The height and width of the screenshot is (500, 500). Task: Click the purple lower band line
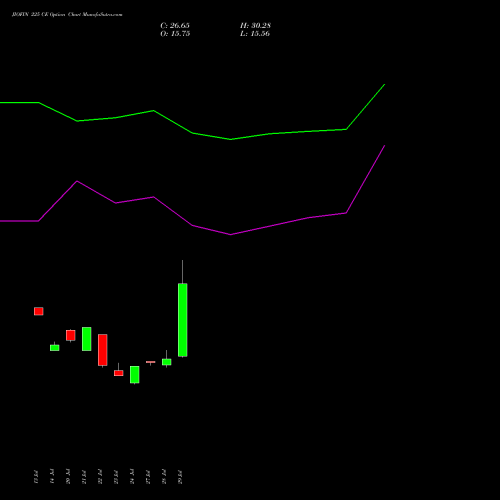[192, 226]
